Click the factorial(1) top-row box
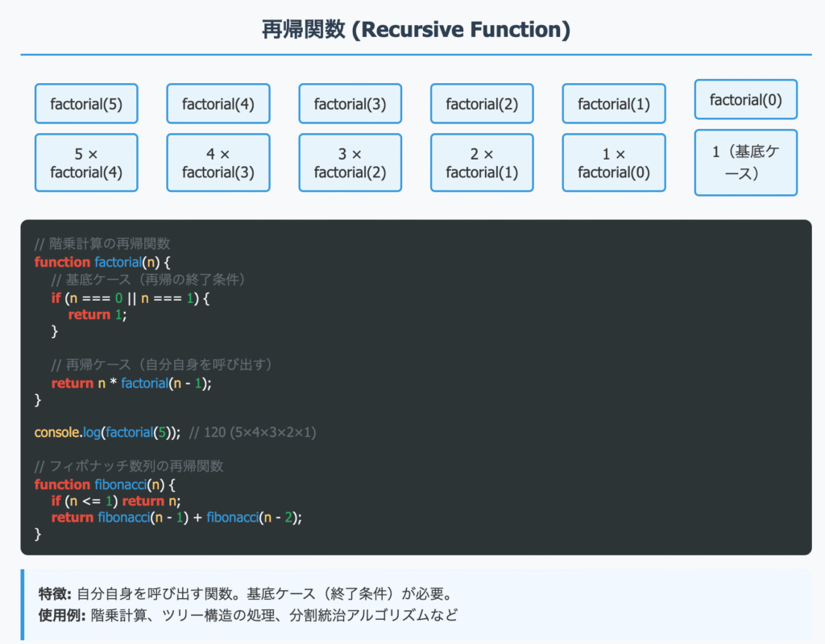Image resolution: width=825 pixels, height=644 pixels. [614, 104]
